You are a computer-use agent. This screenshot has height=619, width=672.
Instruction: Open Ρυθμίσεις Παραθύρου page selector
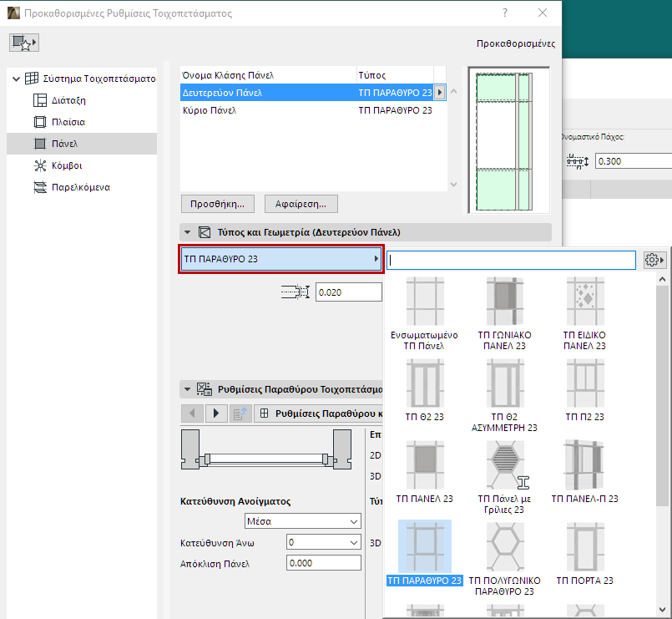(318, 414)
